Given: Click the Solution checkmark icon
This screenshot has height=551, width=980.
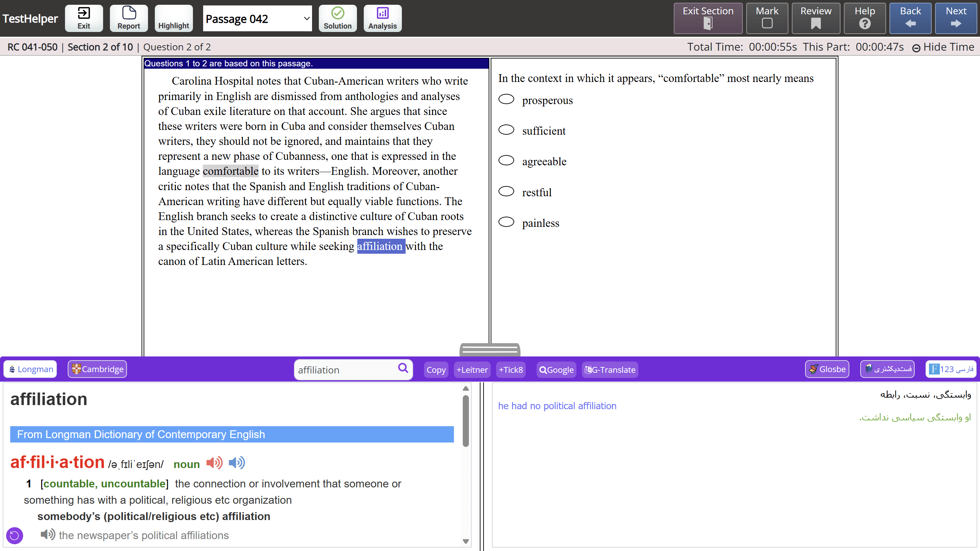Looking at the screenshot, I should (338, 14).
